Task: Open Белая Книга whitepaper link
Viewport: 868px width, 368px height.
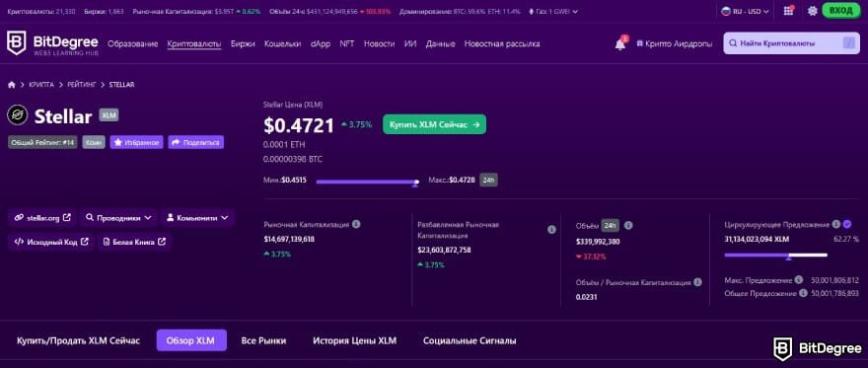Action: click(134, 242)
